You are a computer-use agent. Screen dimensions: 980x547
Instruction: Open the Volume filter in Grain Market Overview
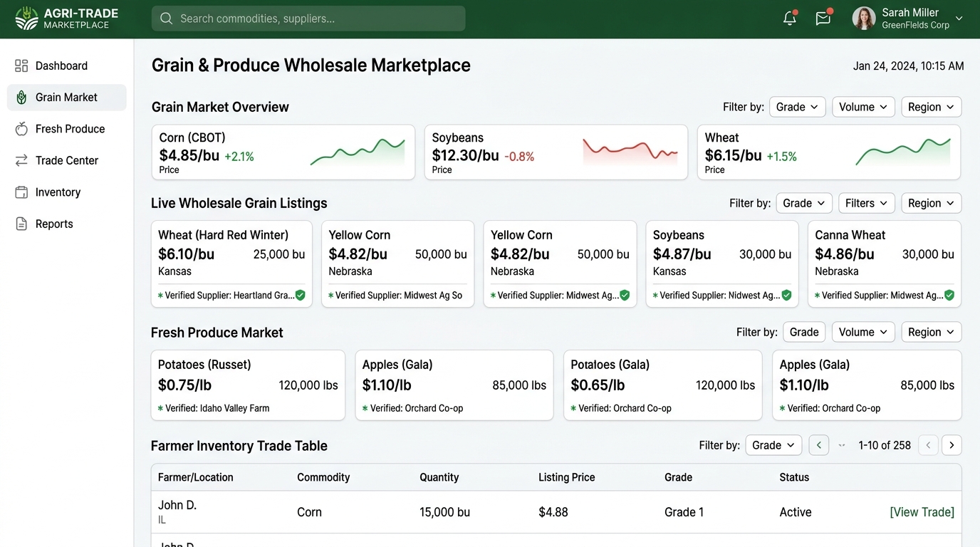point(863,107)
